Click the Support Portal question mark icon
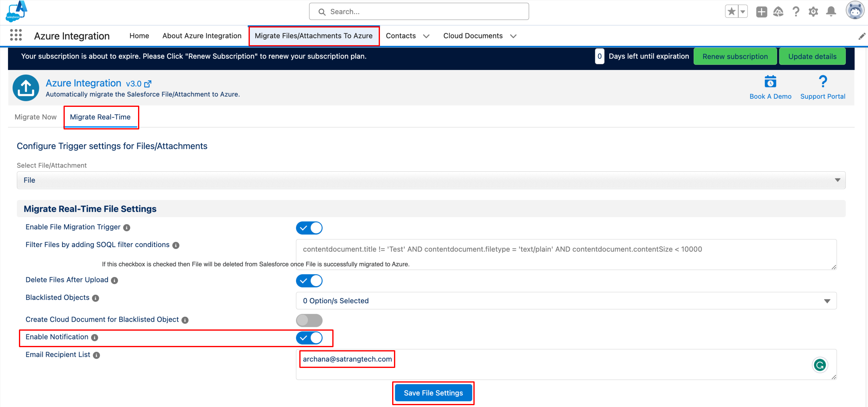 pyautogui.click(x=822, y=82)
